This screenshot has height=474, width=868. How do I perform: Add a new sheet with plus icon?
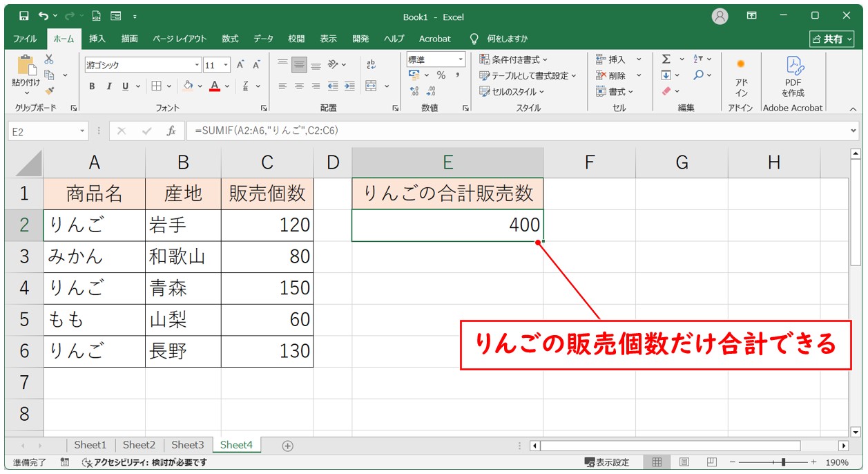[x=288, y=446]
